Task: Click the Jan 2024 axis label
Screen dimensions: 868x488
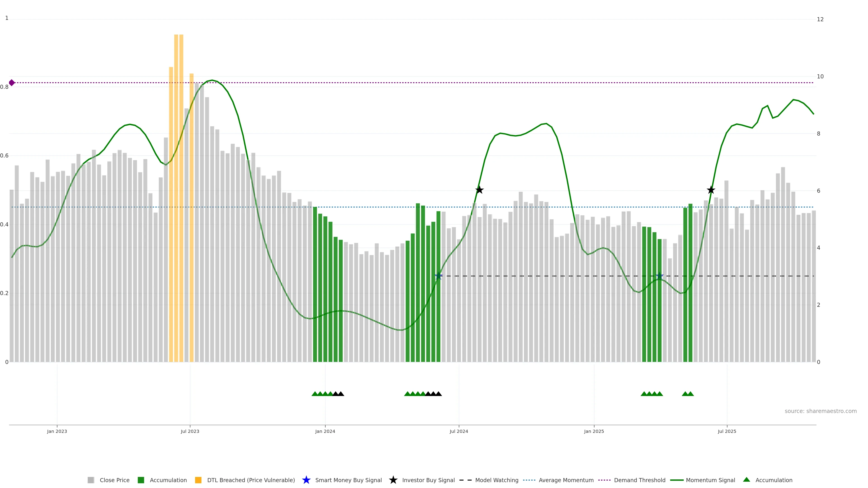Action: [325, 432]
